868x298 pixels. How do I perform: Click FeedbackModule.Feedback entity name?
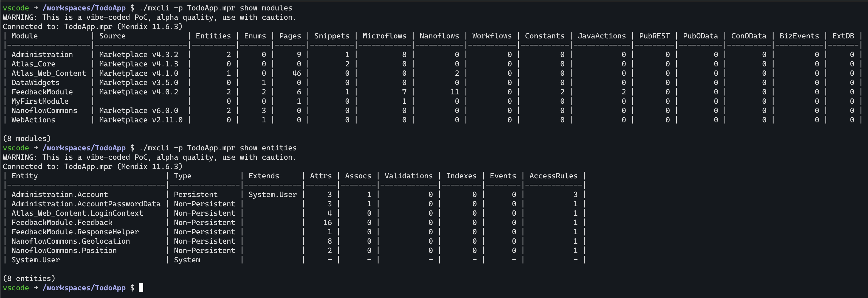62,223
